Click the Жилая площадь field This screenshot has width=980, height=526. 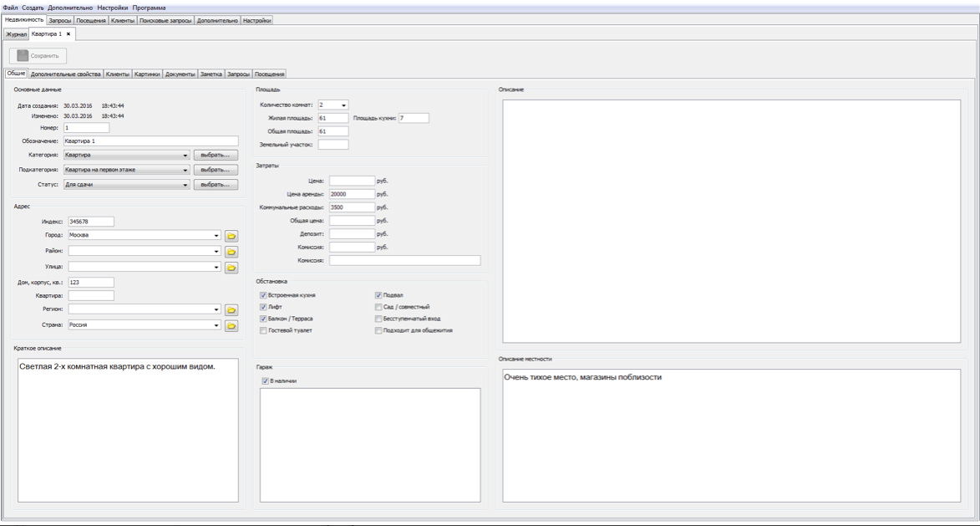tap(333, 118)
